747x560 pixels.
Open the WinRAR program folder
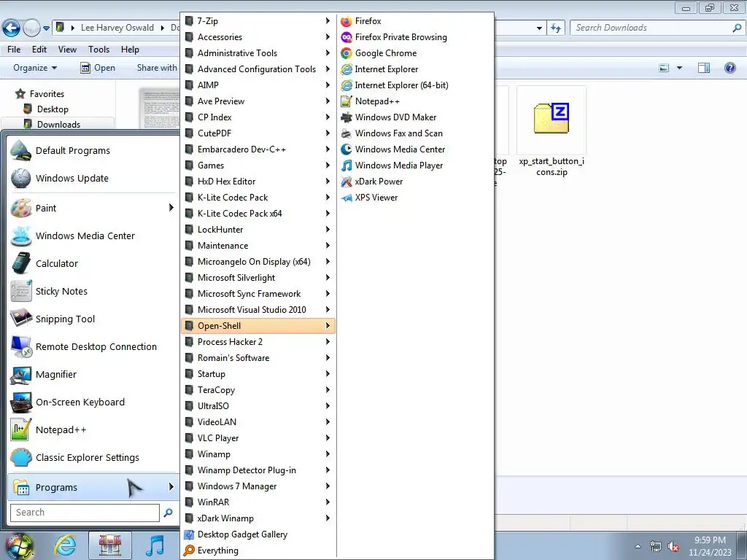[258, 502]
